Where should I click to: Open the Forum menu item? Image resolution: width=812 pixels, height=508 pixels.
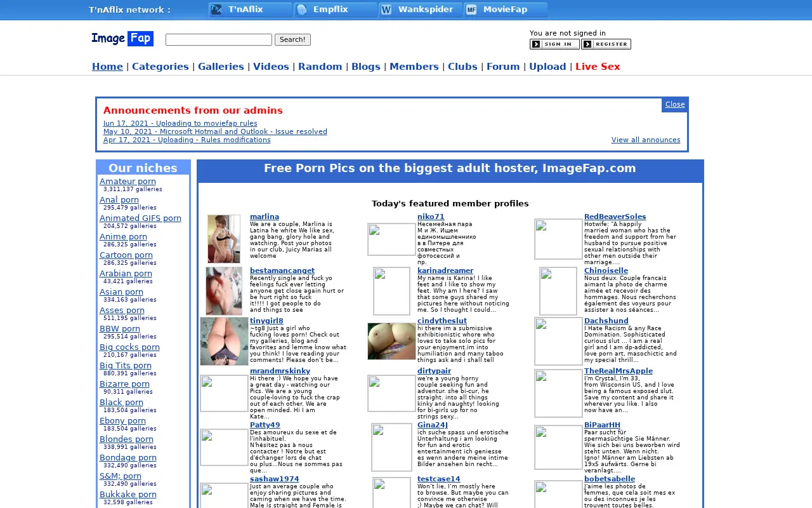[x=503, y=67]
